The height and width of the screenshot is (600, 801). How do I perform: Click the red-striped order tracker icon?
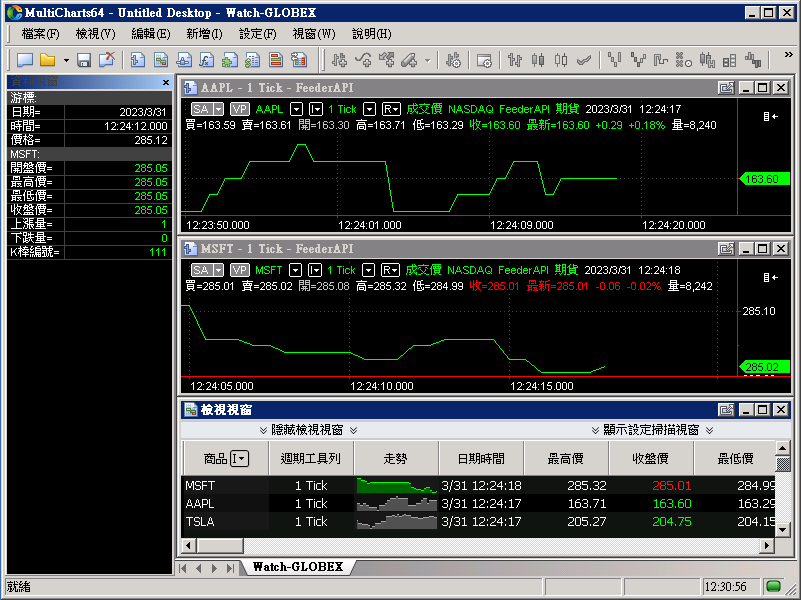[x=276, y=60]
